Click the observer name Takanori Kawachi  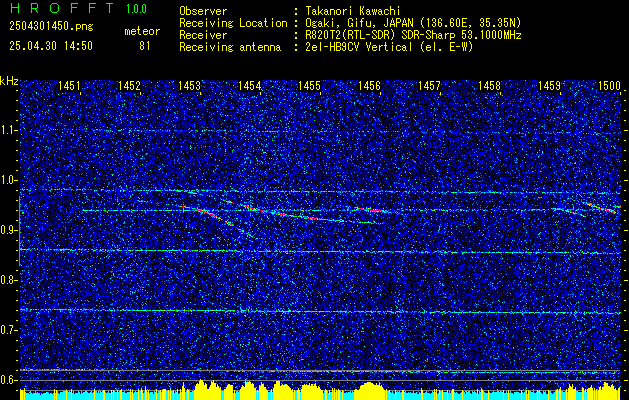(352, 11)
